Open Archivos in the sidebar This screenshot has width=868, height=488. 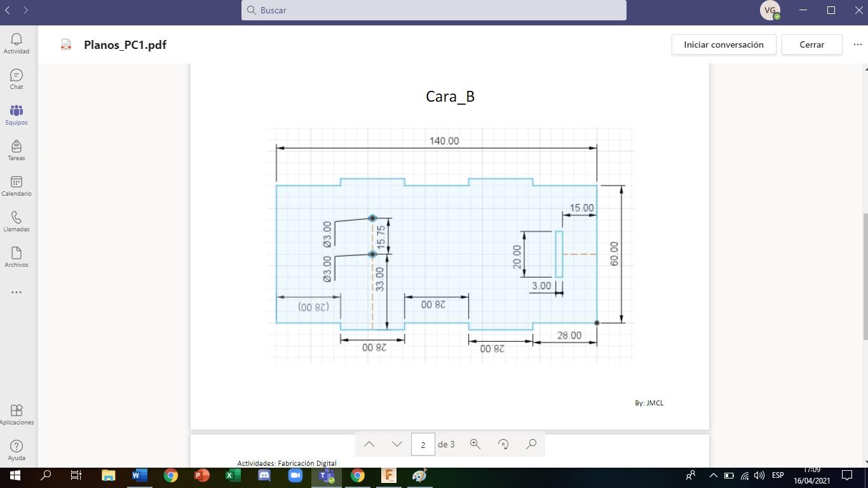pos(17,257)
